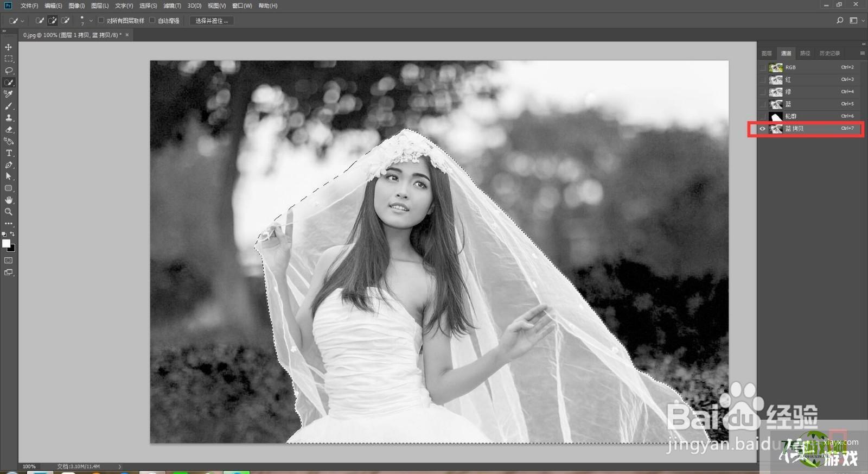This screenshot has width=868, height=474.
Task: Open the 窗口(W) menu
Action: coord(242,5)
